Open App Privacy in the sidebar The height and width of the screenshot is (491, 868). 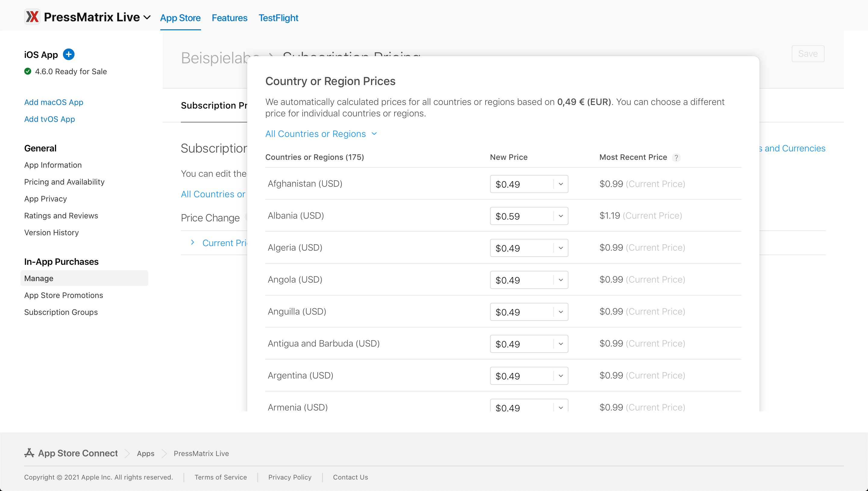pyautogui.click(x=46, y=199)
